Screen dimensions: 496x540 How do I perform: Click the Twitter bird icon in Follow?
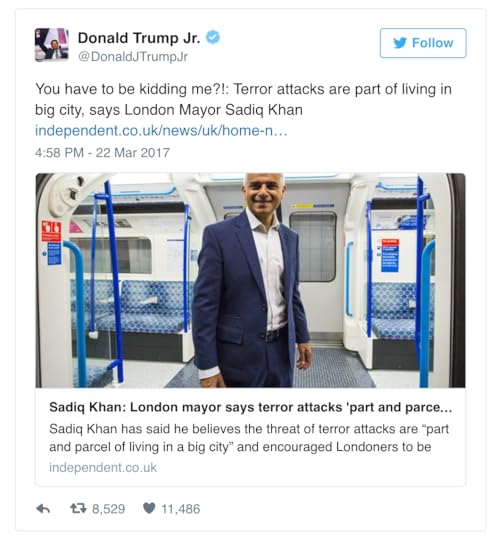(x=400, y=43)
